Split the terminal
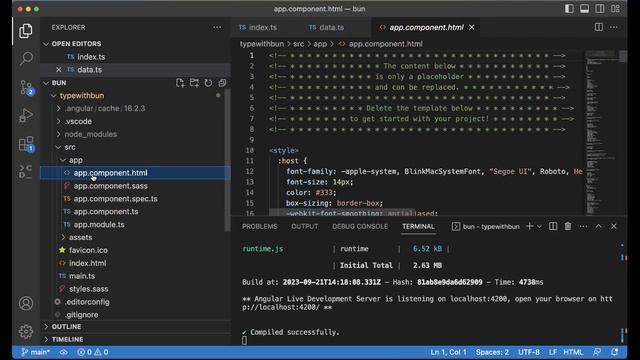 click(553, 226)
